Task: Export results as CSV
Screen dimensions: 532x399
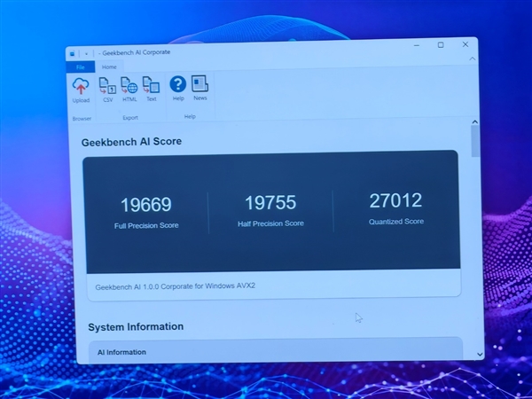Action: 107,90
